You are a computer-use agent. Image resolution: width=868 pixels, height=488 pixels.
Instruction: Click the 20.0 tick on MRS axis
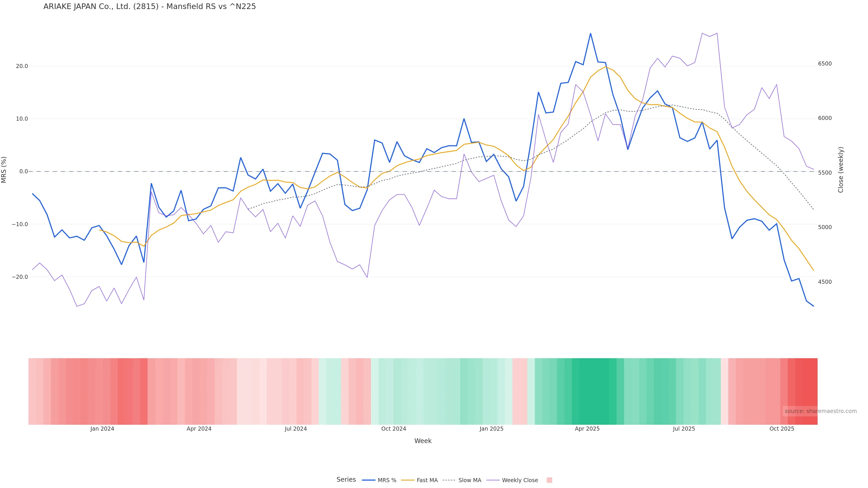pyautogui.click(x=22, y=66)
